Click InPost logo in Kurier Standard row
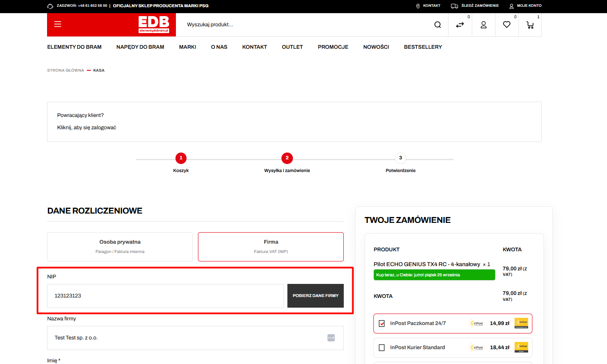 coord(476,347)
